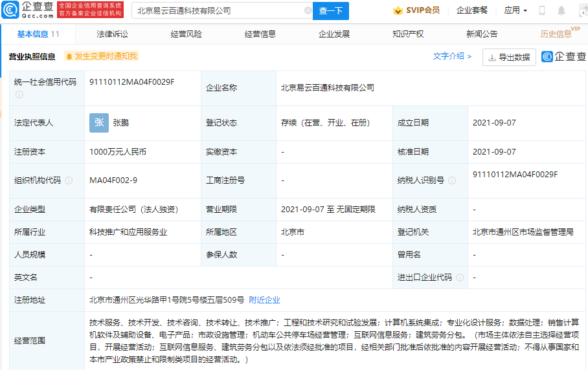Click the 导出数据 export button
Viewport: 588px width, 370px height.
click(509, 57)
